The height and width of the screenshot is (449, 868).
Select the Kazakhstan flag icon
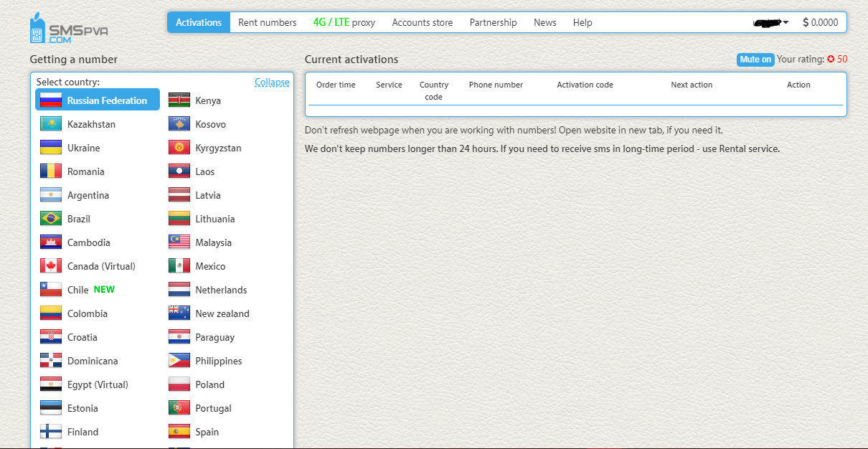(x=51, y=124)
